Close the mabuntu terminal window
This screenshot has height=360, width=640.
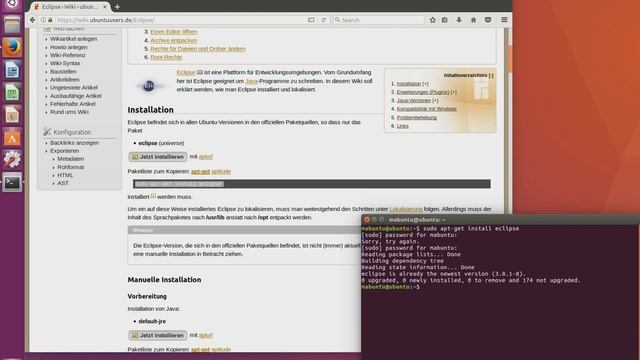(367, 220)
